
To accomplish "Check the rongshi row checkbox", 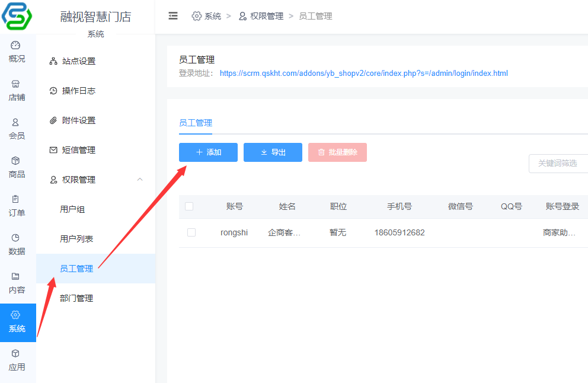I will pos(191,232).
